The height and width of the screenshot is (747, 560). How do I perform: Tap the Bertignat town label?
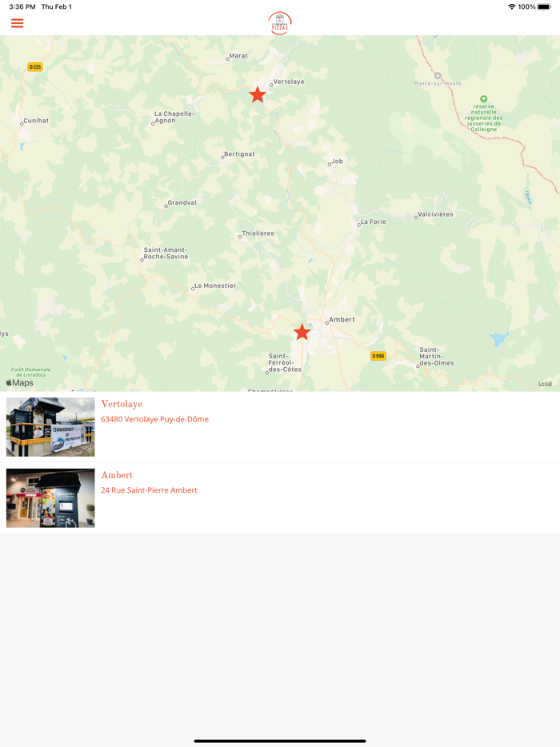(239, 154)
